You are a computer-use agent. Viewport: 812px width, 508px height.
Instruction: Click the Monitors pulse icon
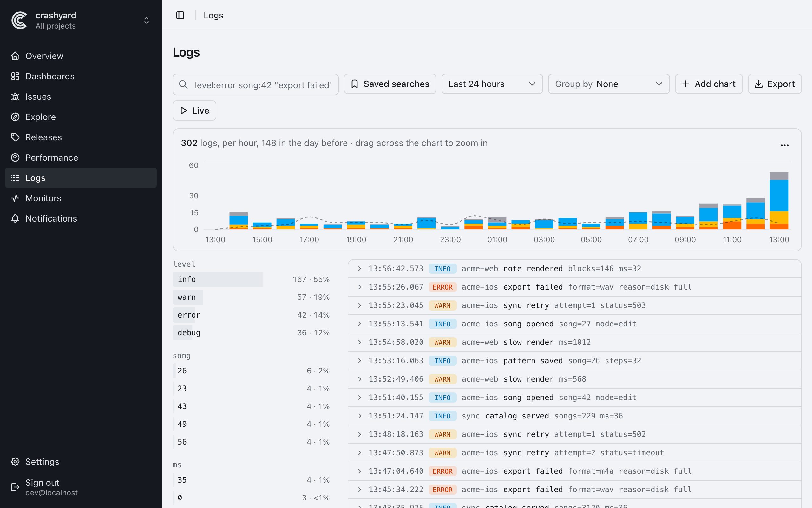click(15, 198)
